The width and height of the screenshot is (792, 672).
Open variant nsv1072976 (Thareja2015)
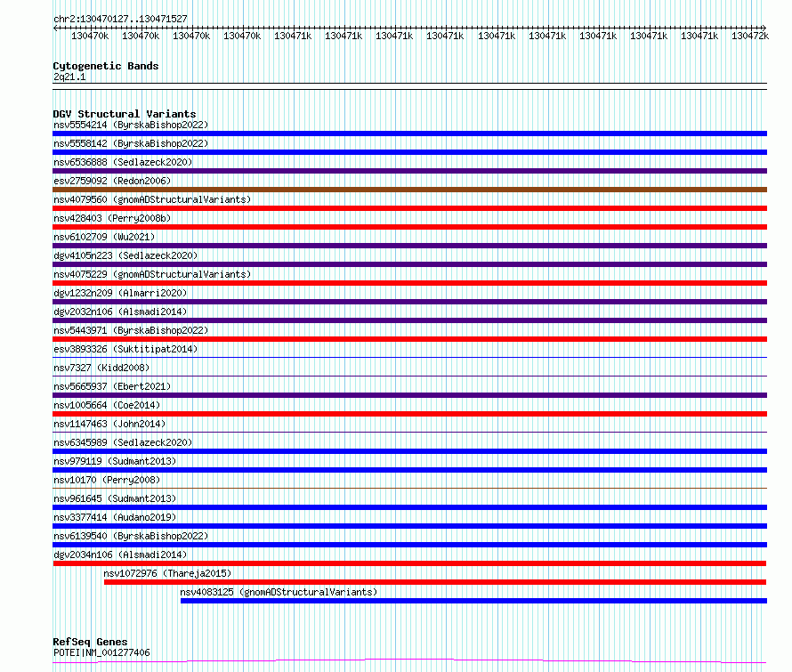point(167,573)
